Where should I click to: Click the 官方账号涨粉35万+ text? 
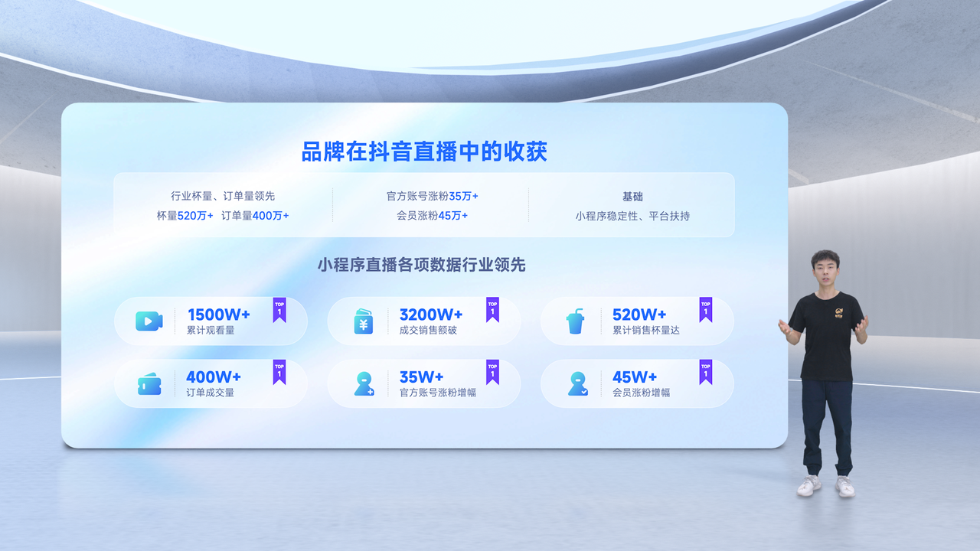(x=432, y=197)
